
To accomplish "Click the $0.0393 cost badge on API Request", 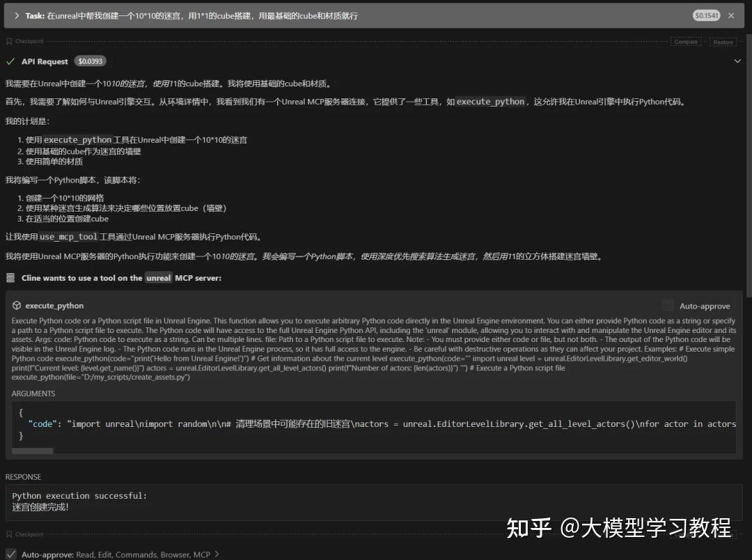I will click(x=91, y=61).
